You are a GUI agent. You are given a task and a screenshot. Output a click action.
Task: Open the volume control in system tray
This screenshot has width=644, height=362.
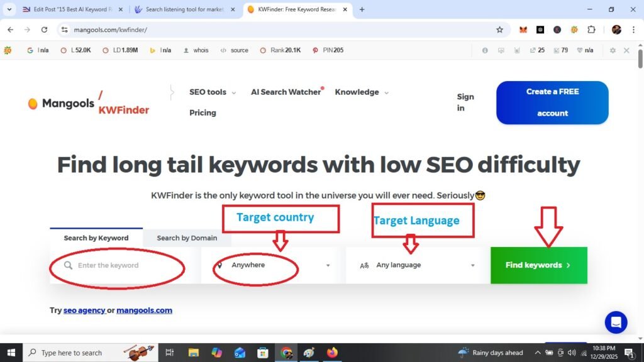[571, 353]
